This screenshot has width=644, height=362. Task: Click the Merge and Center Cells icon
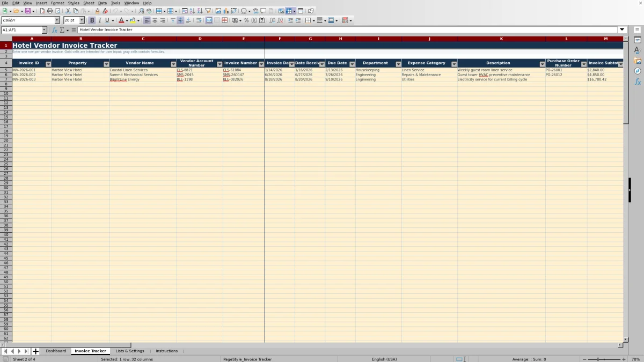(209, 20)
